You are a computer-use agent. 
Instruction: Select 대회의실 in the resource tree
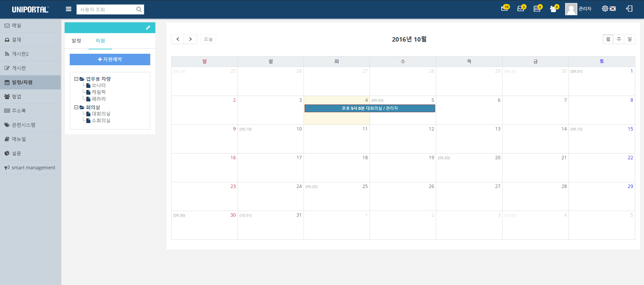point(101,114)
